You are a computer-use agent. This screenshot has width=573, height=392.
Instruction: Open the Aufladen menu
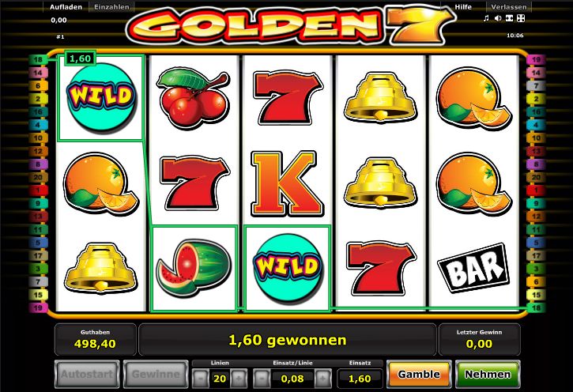(66, 7)
